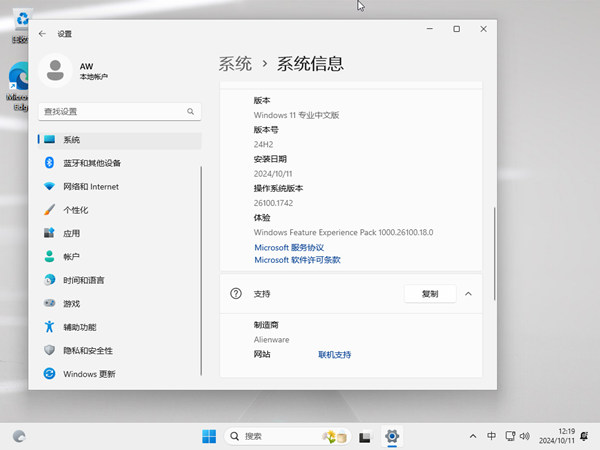Click the sidebar navigation scrollbar
The height and width of the screenshot is (450, 600).
201,271
